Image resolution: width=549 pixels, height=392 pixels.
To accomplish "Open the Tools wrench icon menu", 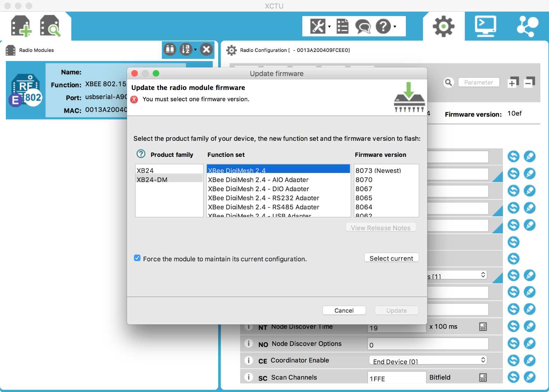I will [x=318, y=26].
